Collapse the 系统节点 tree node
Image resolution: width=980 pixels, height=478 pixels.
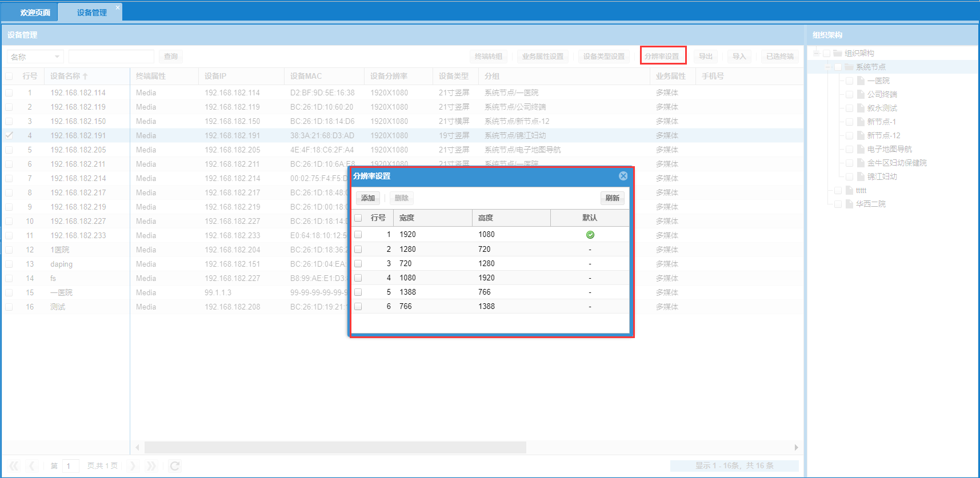click(x=828, y=67)
